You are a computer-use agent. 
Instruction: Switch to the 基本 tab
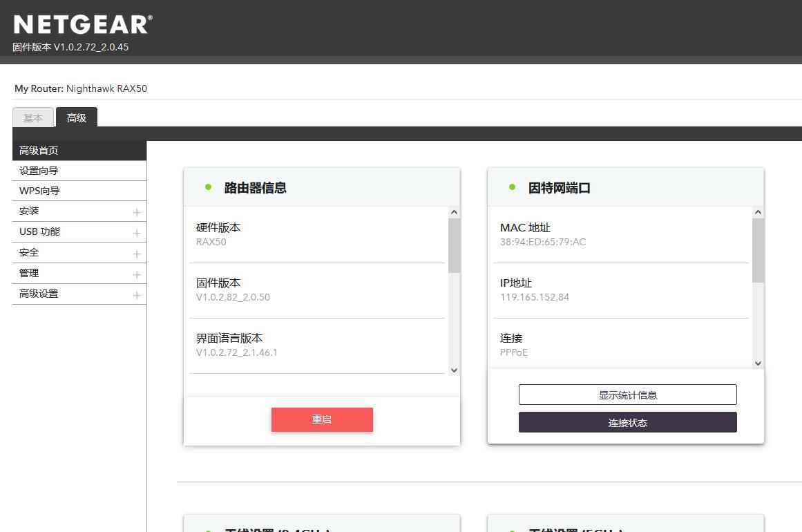click(33, 118)
